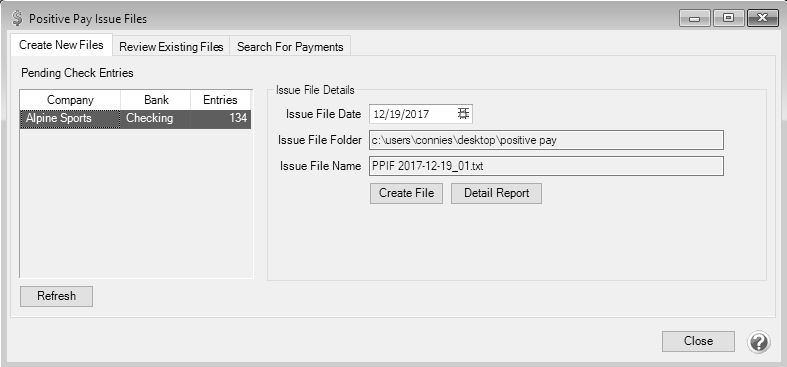Click into the Issue File Date field

[414, 114]
